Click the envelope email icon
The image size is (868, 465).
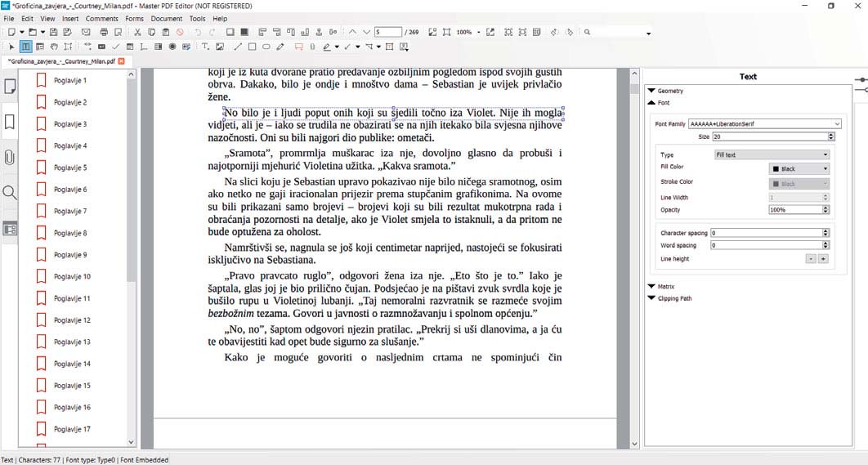tap(86, 32)
